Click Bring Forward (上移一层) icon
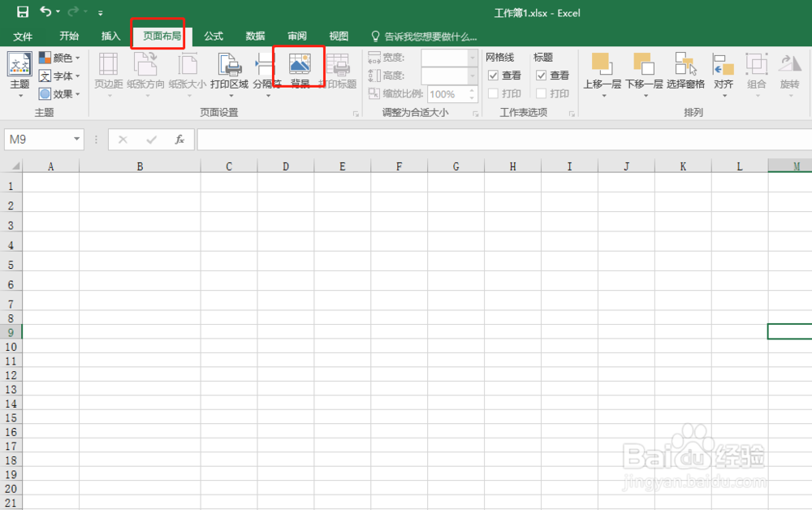Image resolution: width=812 pixels, height=510 pixels. (x=602, y=64)
